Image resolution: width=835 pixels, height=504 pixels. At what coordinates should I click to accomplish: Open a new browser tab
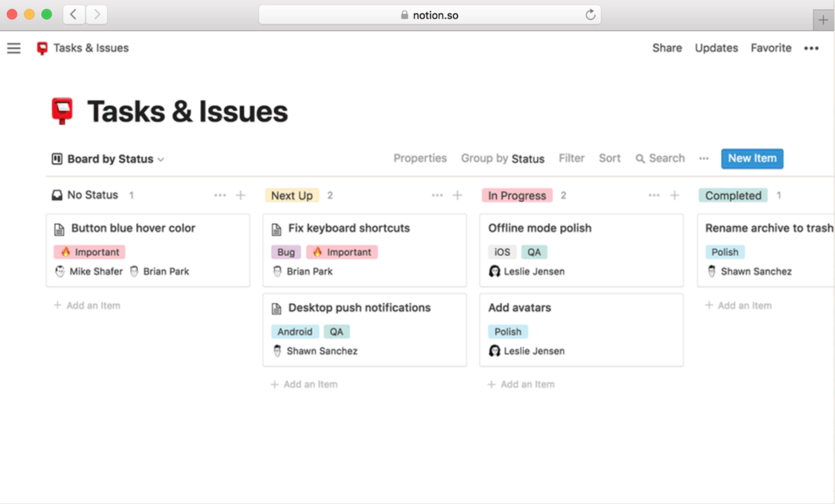coord(823,21)
